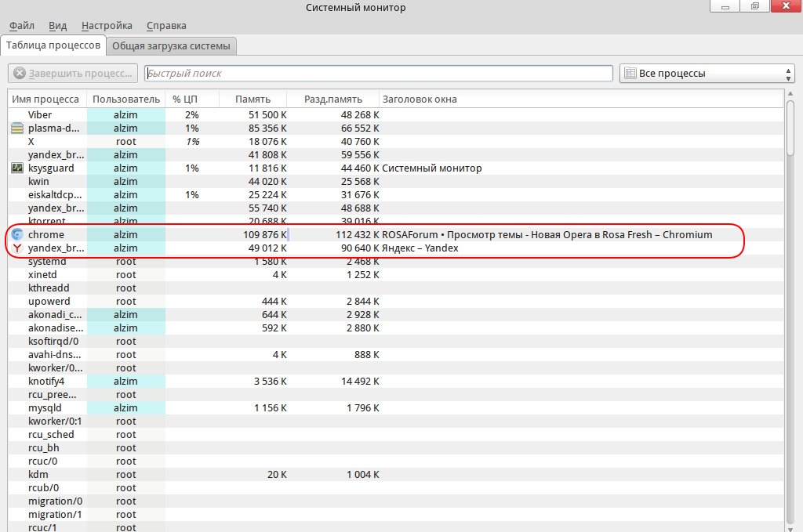
Task: Open the Настройка menu
Action: click(x=107, y=26)
